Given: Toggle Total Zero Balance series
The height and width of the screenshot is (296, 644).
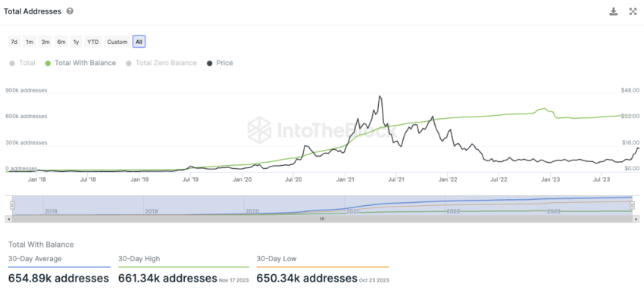Looking at the screenshot, I should (161, 64).
